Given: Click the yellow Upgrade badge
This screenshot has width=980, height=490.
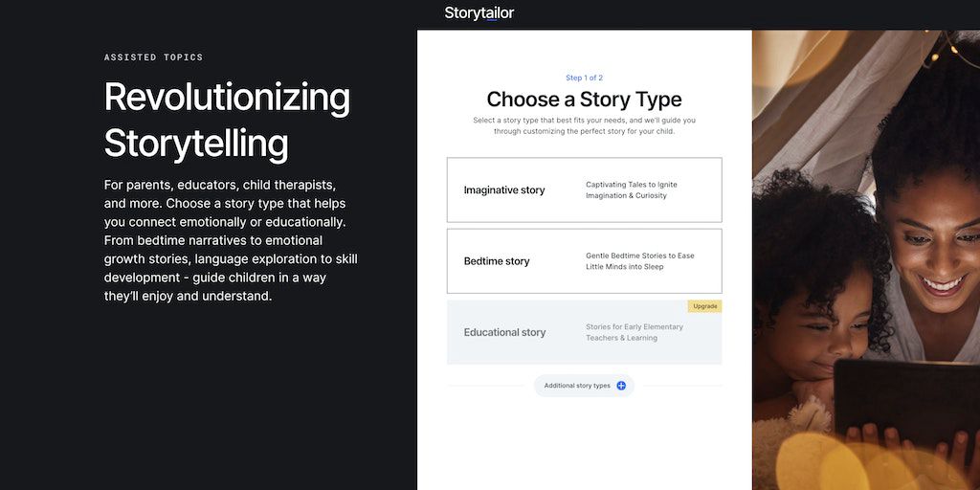Looking at the screenshot, I should click(704, 306).
